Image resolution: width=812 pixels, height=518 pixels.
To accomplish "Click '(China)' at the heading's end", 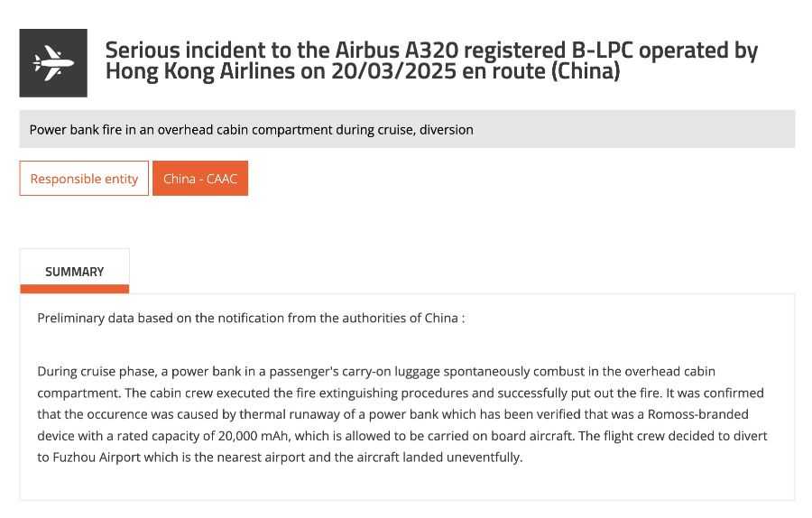I will pyautogui.click(x=586, y=71).
